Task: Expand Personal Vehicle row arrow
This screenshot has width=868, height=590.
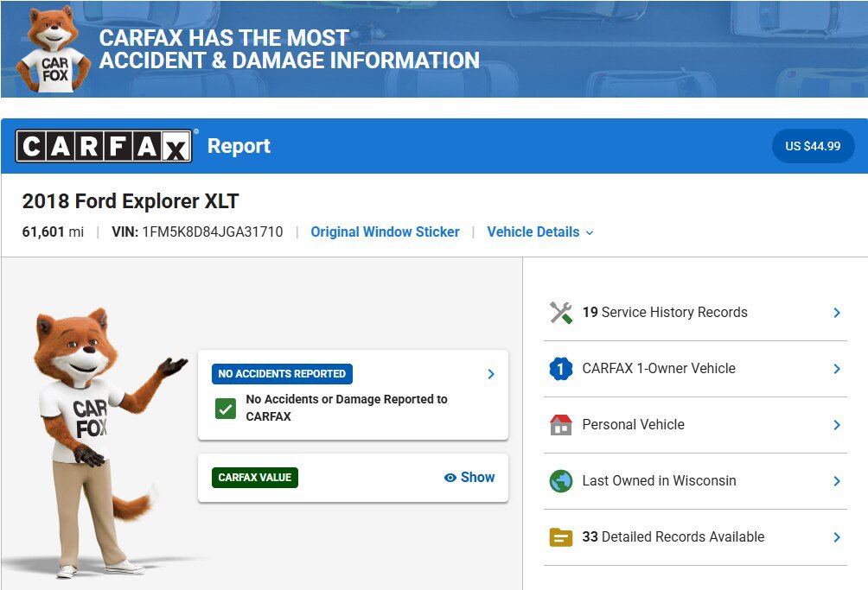Action: tap(837, 425)
